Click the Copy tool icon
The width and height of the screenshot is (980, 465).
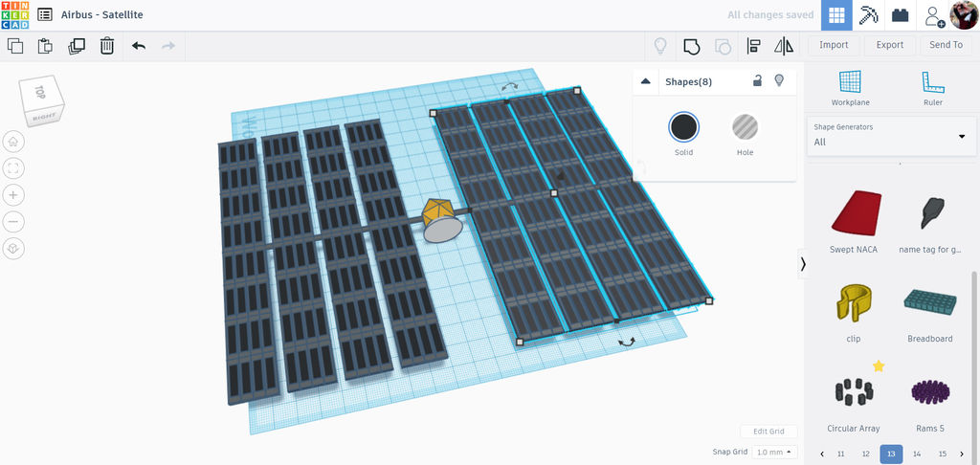(x=15, y=46)
